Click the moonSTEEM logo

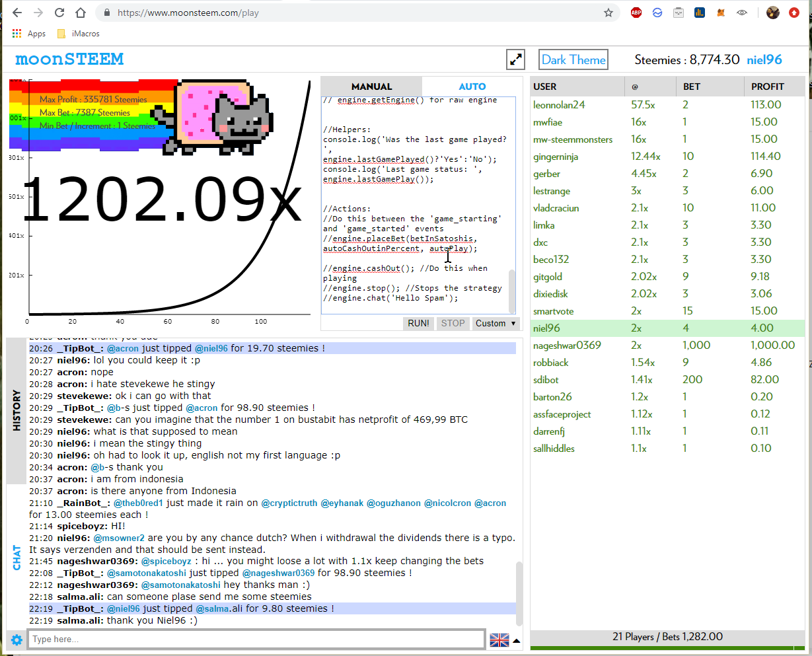pyautogui.click(x=69, y=59)
